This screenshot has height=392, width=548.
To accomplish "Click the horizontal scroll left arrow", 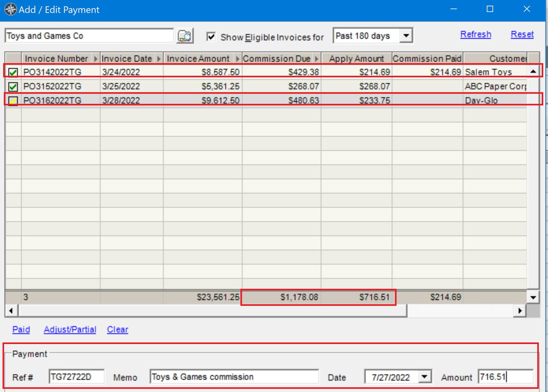I will coord(11,311).
